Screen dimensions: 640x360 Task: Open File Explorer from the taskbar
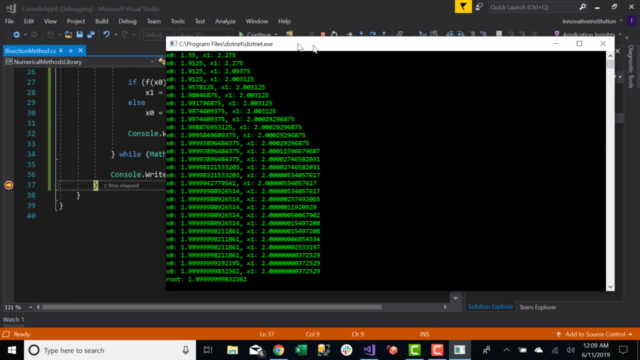click(232, 350)
